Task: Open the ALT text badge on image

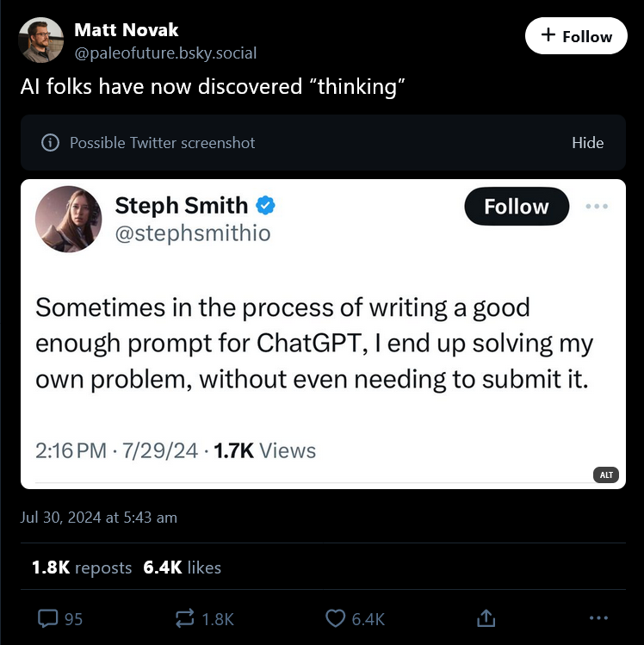Action: 606,474
